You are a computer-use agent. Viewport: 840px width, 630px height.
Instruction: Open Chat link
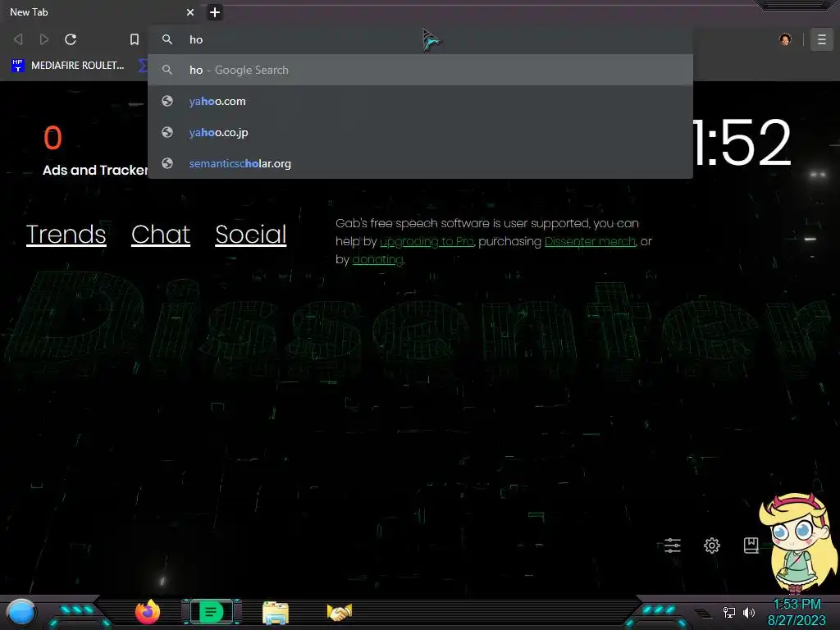coord(161,234)
